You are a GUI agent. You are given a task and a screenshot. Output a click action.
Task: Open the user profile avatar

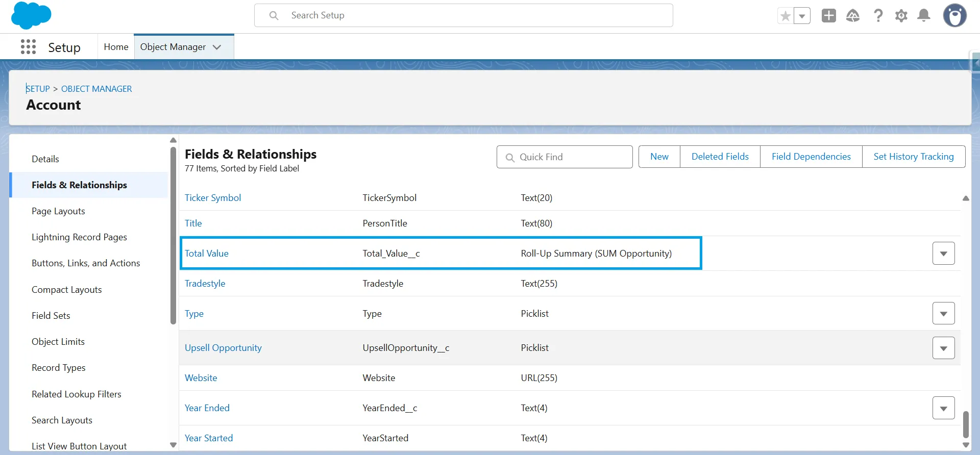[x=954, y=15]
